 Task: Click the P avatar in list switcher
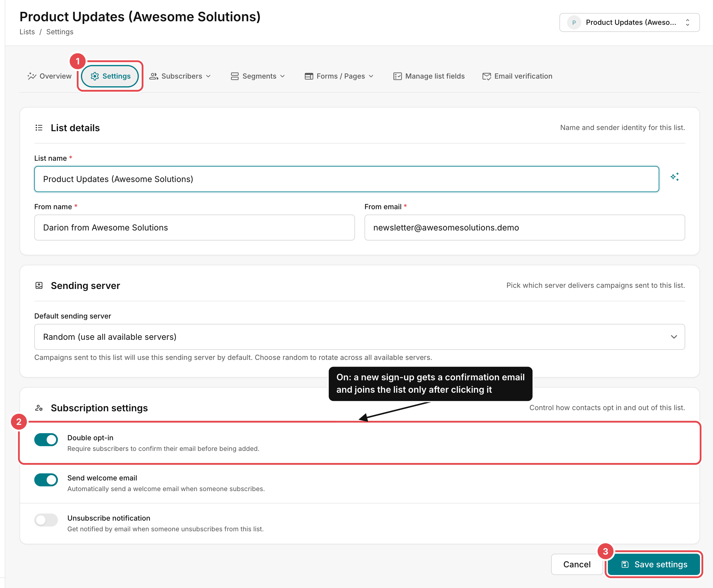click(x=574, y=22)
